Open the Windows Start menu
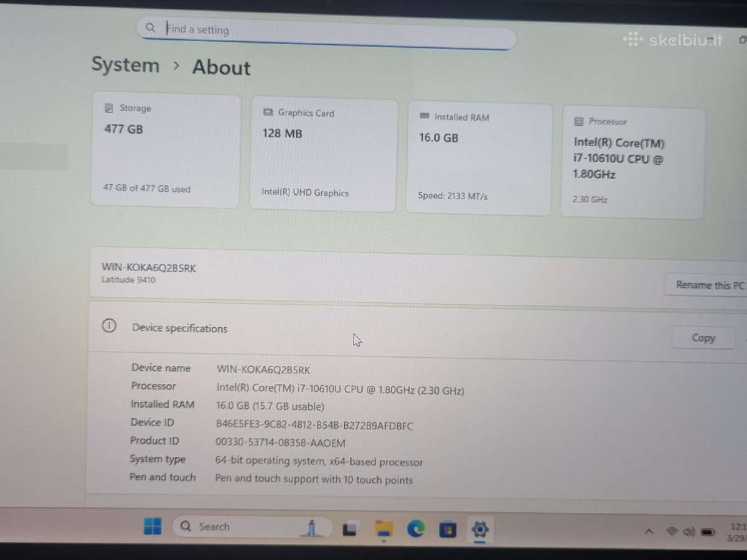The image size is (747, 560). point(153,526)
